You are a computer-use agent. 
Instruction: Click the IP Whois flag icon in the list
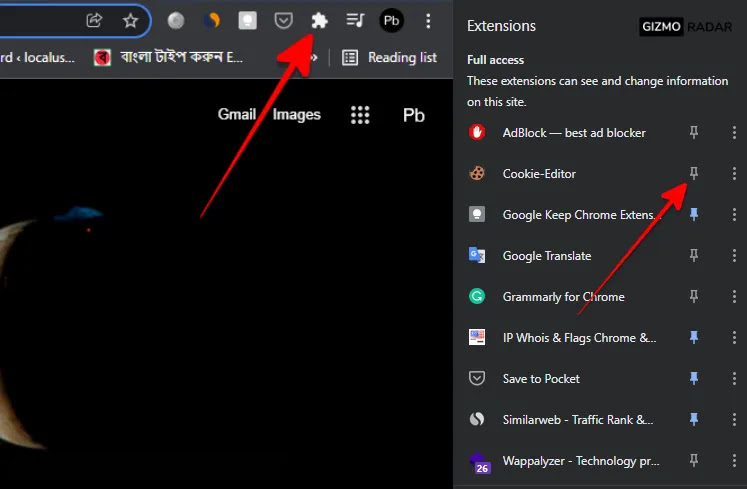(x=477, y=337)
